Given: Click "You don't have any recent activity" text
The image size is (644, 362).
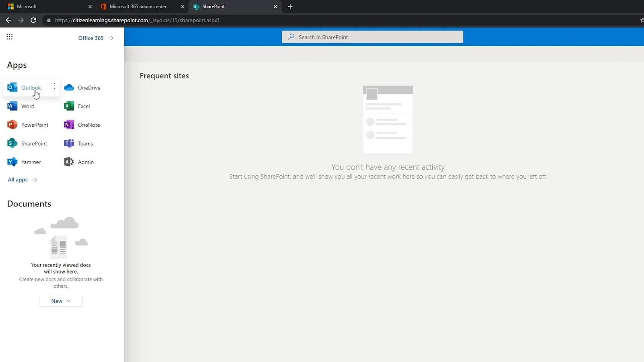Looking at the screenshot, I should pyautogui.click(x=388, y=167).
